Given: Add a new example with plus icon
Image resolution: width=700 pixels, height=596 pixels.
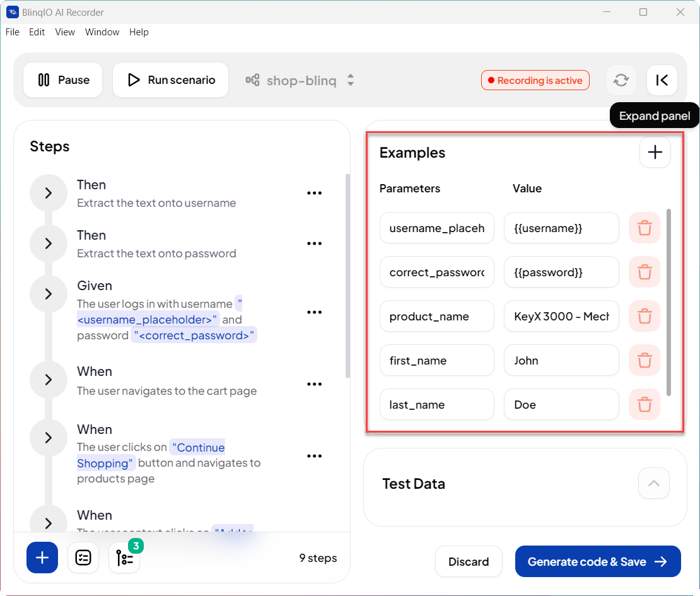Looking at the screenshot, I should tap(655, 152).
